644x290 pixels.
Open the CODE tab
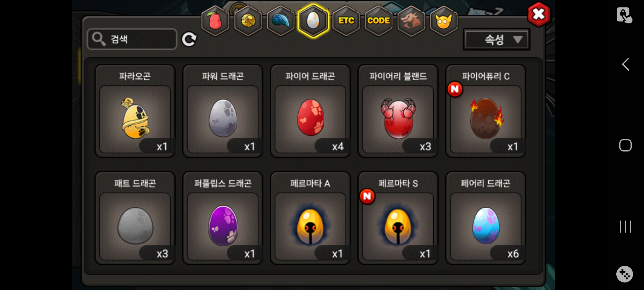(379, 21)
